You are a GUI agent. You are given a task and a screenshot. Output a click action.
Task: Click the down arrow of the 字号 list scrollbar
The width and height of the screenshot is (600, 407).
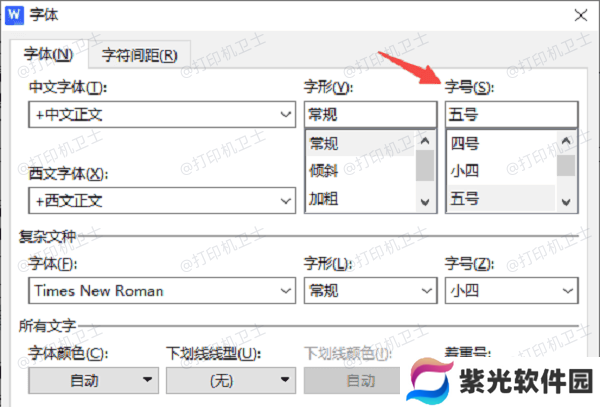pos(566,202)
